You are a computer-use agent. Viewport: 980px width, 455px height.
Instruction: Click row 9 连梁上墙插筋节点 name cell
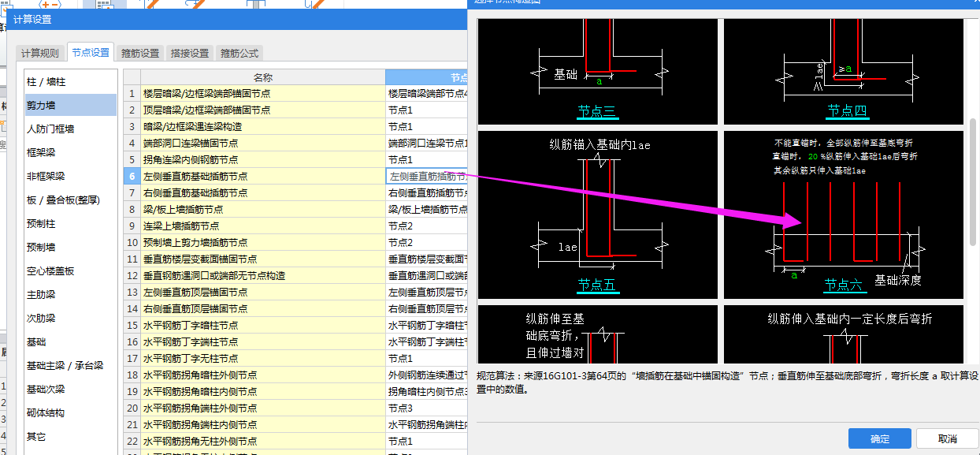click(x=263, y=226)
